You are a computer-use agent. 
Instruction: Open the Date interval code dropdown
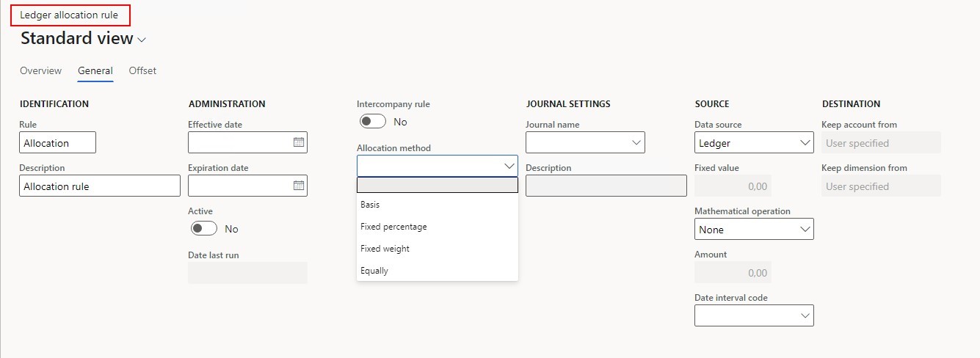point(805,315)
